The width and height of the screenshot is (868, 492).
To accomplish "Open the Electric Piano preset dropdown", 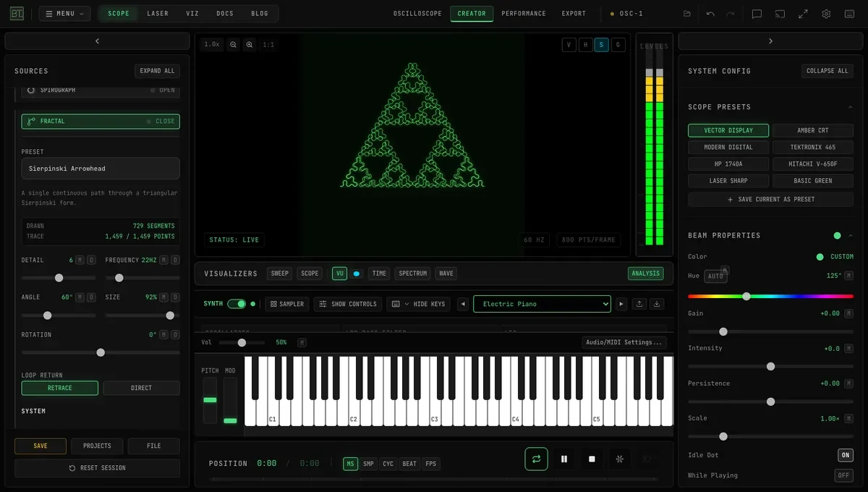I will click(x=542, y=304).
